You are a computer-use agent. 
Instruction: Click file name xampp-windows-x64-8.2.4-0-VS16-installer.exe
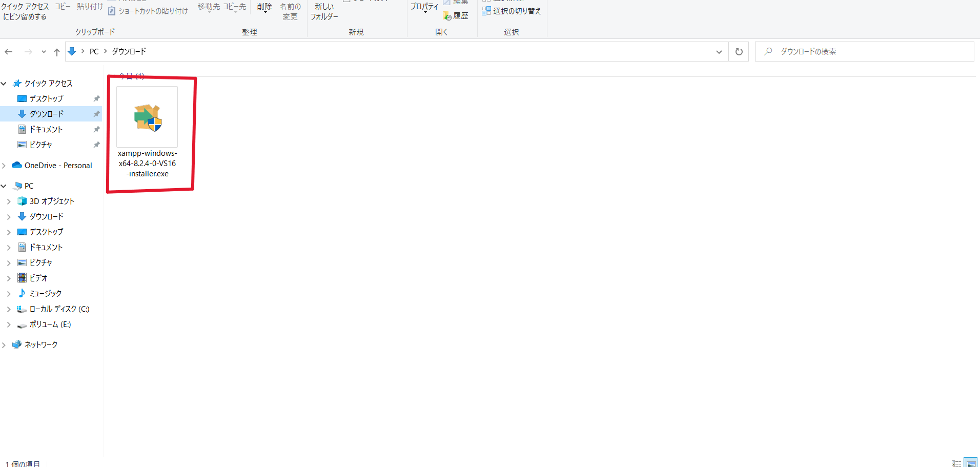point(148,164)
